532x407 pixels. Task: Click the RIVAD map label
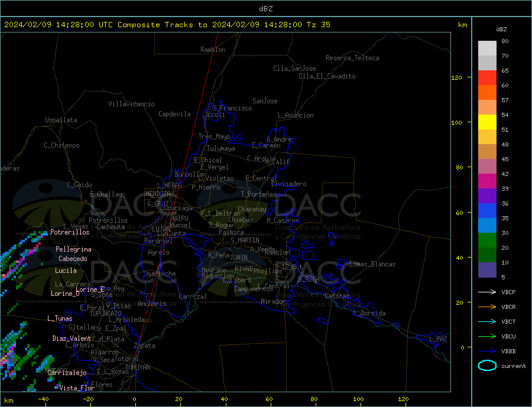(244, 269)
